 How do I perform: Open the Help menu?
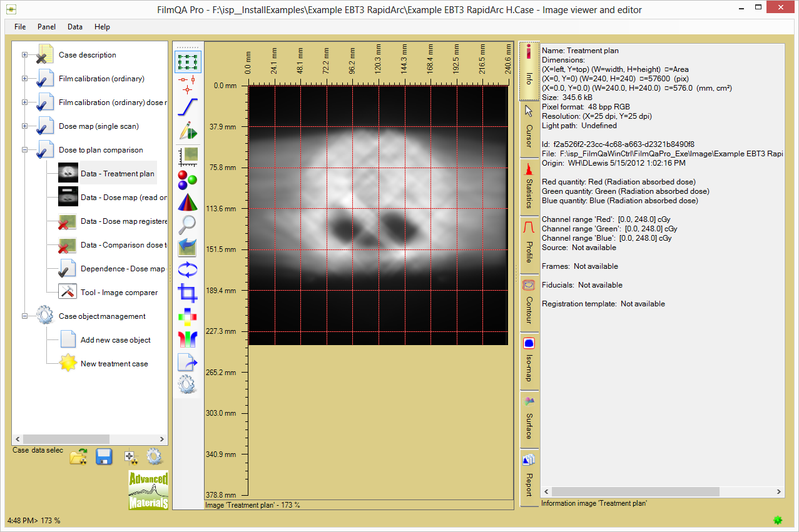point(102,27)
